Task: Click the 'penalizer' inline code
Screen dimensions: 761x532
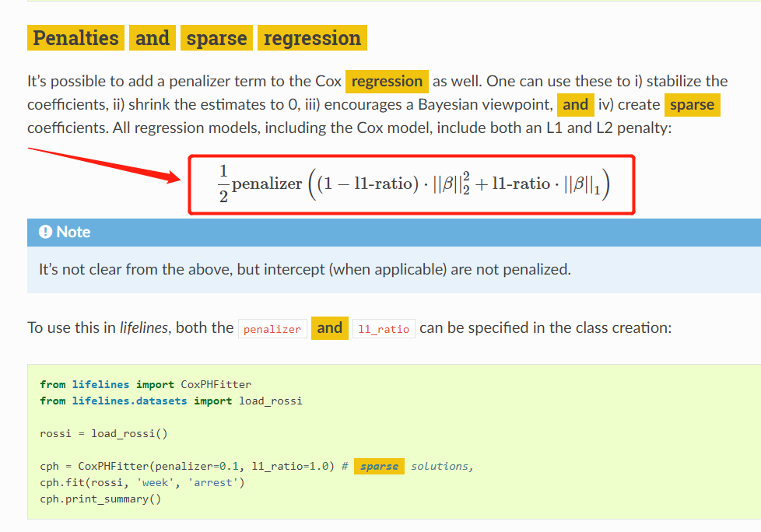Action: pyautogui.click(x=272, y=329)
